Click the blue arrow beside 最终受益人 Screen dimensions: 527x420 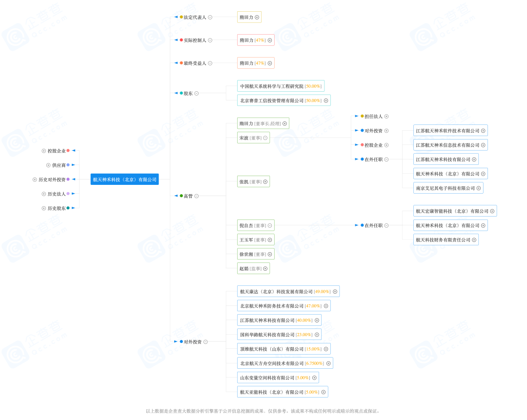tap(176, 63)
